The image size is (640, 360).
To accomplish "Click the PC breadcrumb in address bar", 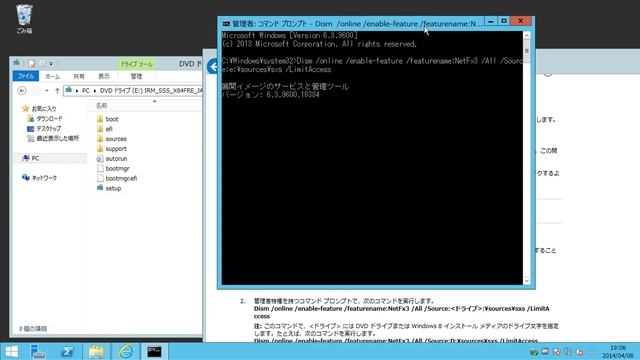I will (x=86, y=91).
